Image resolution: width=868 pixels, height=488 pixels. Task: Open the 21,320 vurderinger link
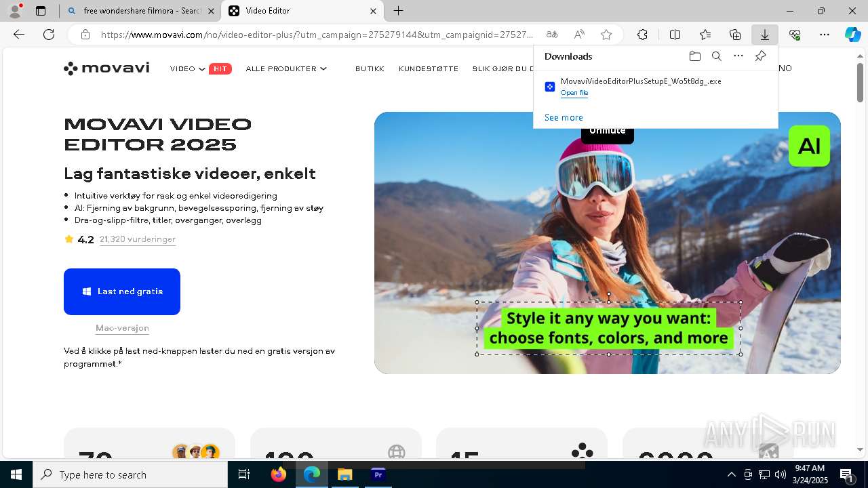[x=138, y=239]
